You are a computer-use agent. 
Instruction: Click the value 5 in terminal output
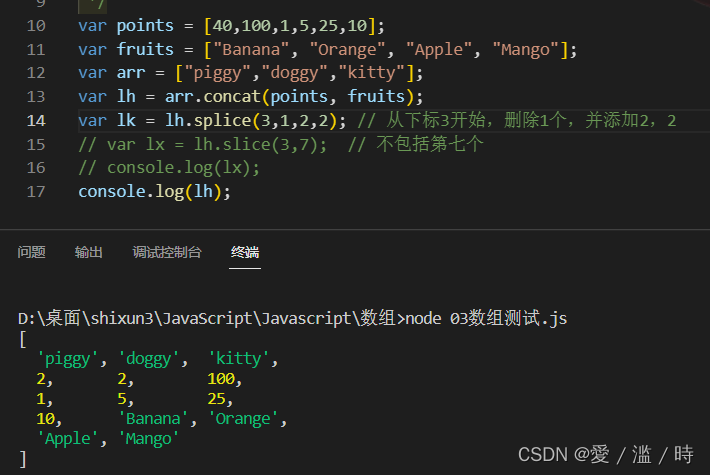(x=122, y=398)
